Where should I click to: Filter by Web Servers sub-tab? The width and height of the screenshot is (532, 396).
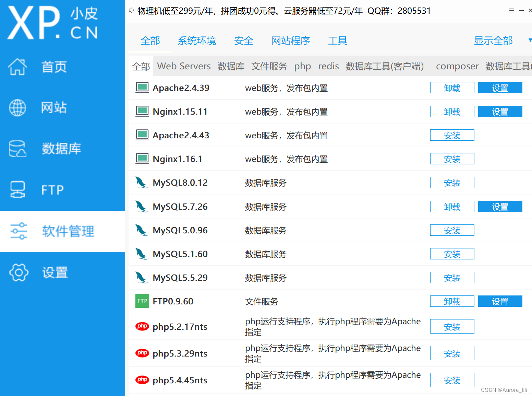(184, 66)
